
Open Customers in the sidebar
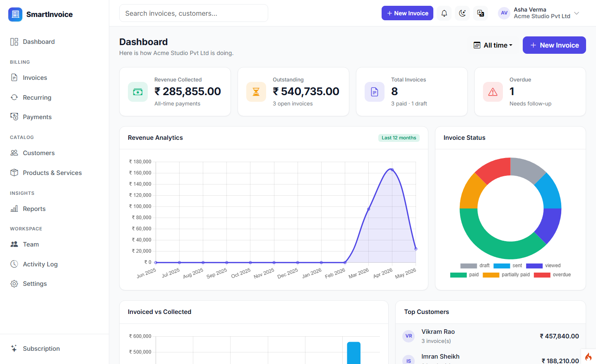pos(54,153)
